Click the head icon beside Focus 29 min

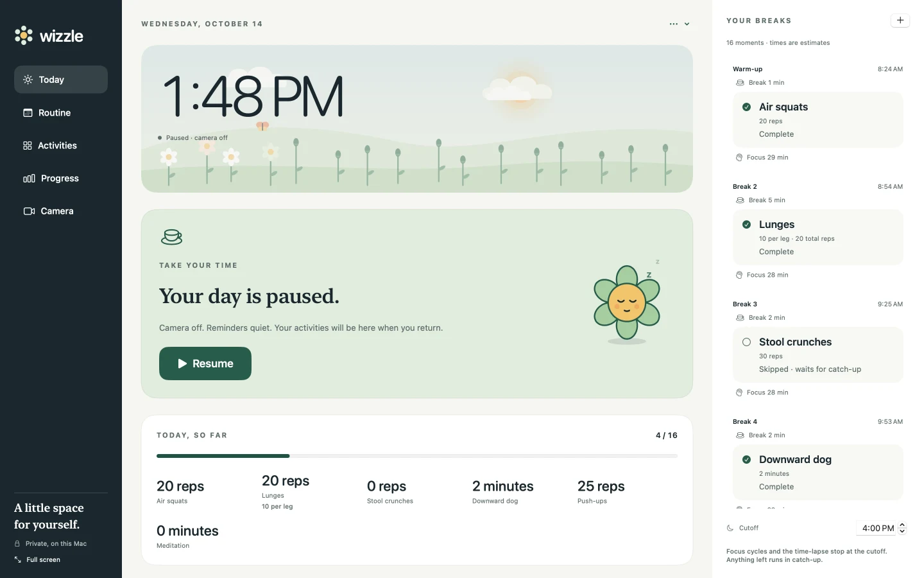[739, 157]
